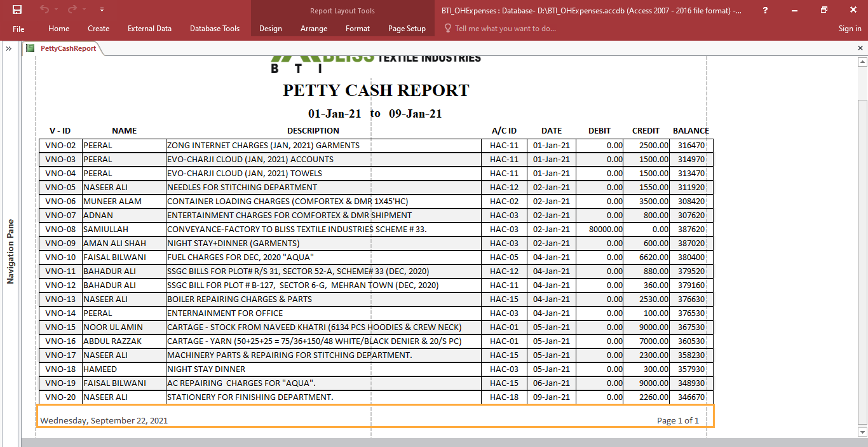Select the Page 1 of 1 footer
868x447 pixels.
pyautogui.click(x=678, y=420)
